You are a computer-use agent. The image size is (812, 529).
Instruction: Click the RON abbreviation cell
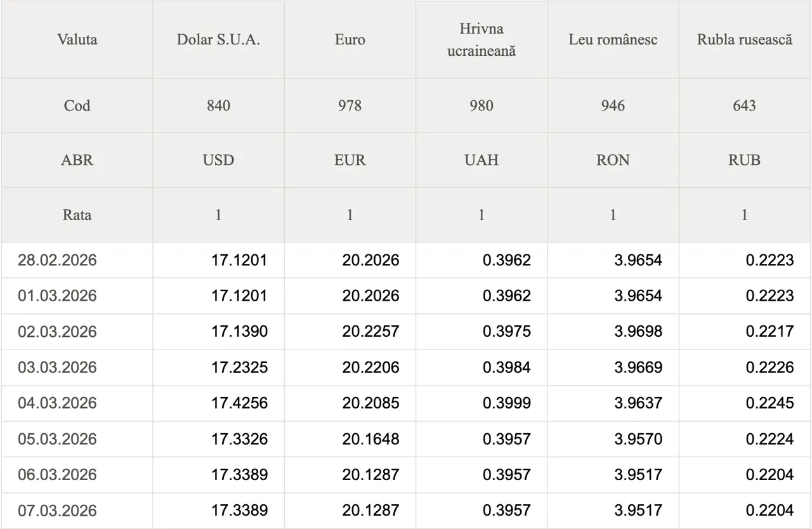(x=613, y=160)
